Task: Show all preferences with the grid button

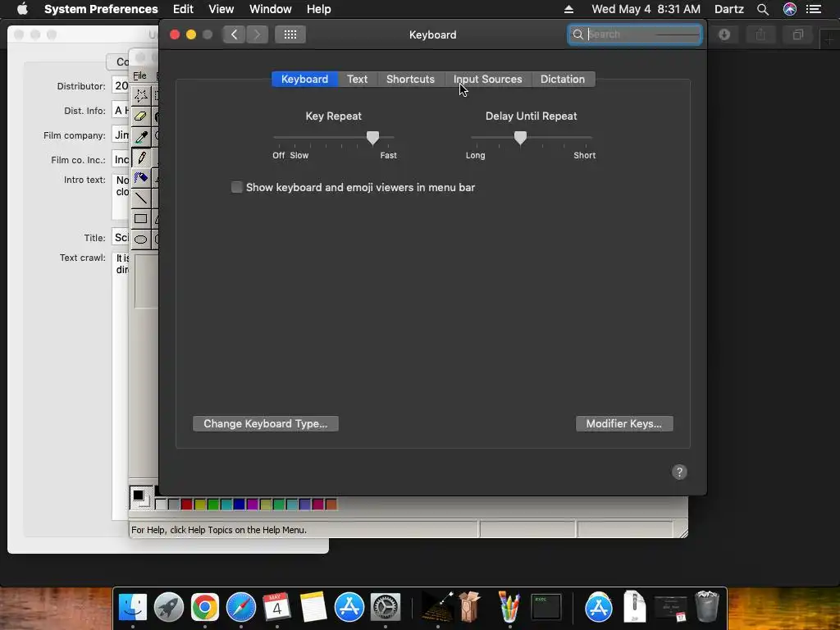Action: tap(290, 34)
